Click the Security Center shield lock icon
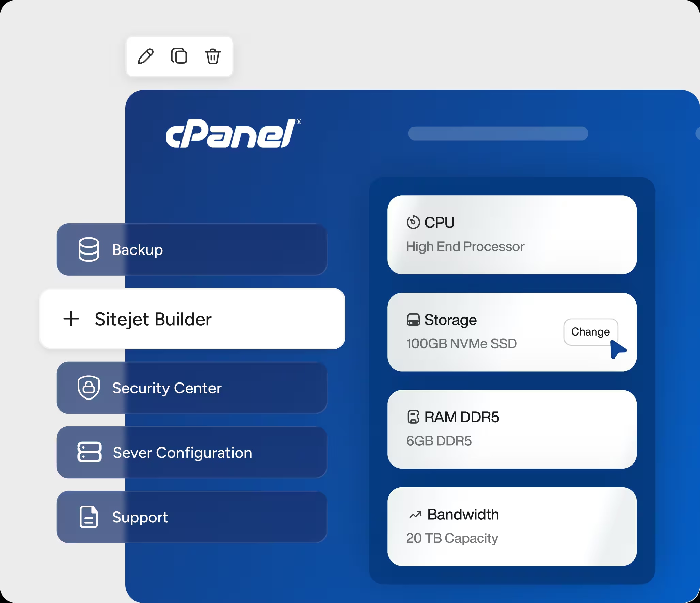Image resolution: width=700 pixels, height=603 pixels. (x=89, y=388)
